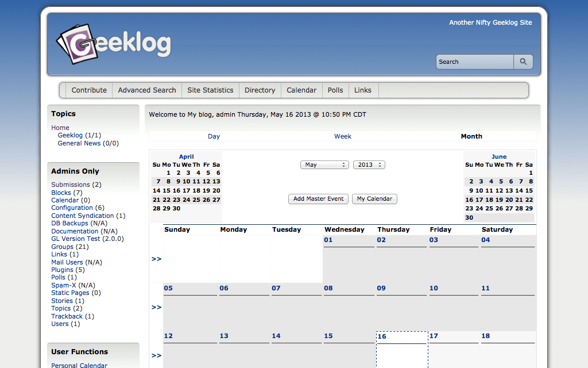Expand the first week row arrows

(x=156, y=259)
